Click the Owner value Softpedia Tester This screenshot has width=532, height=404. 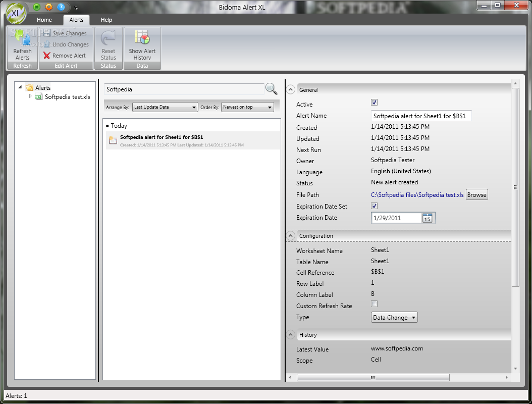point(393,160)
